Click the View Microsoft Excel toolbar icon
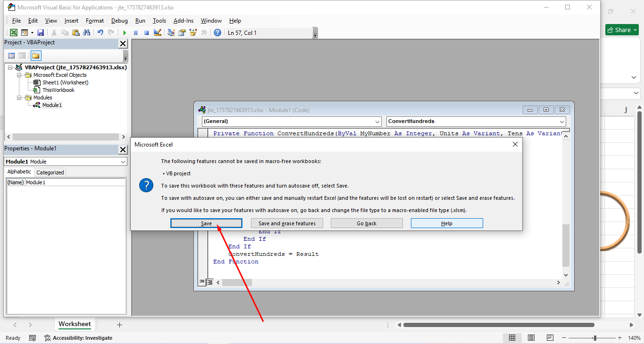 click(x=14, y=33)
